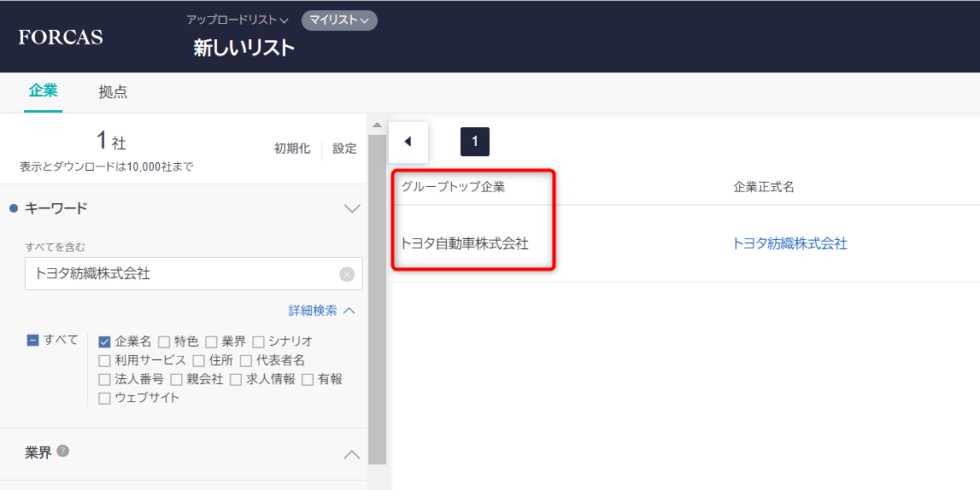Click the 業界 help question mark icon
Screen dimensions: 980x490
63,451
